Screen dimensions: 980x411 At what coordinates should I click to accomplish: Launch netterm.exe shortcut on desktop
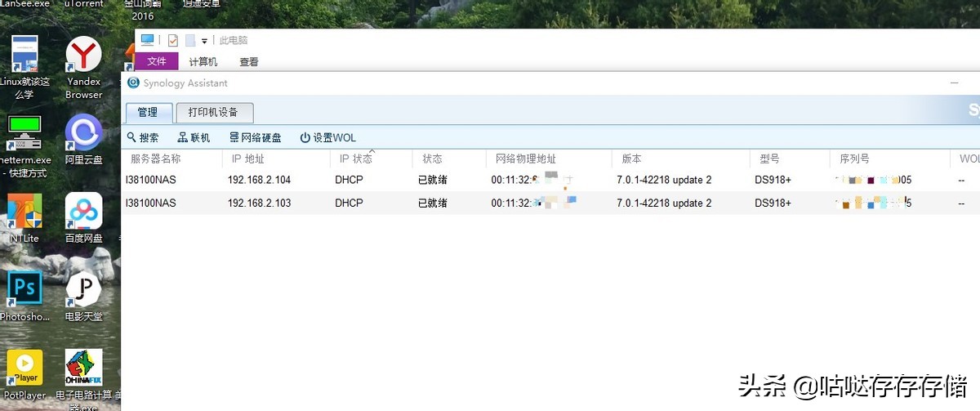24,147
